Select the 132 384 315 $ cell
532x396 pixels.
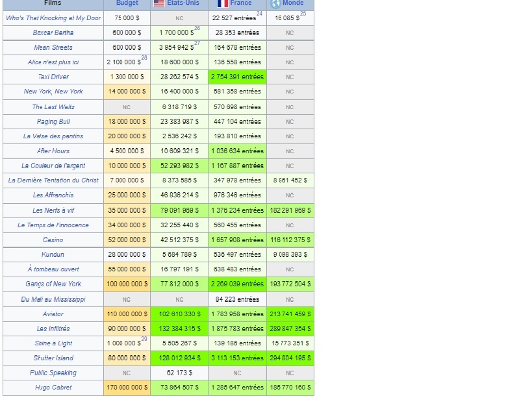(x=179, y=329)
